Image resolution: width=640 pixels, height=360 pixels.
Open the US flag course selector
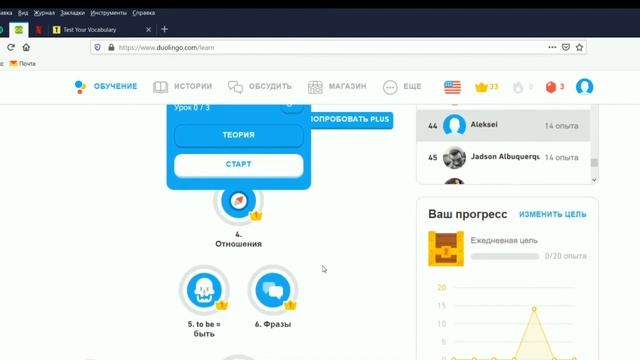[x=452, y=87]
